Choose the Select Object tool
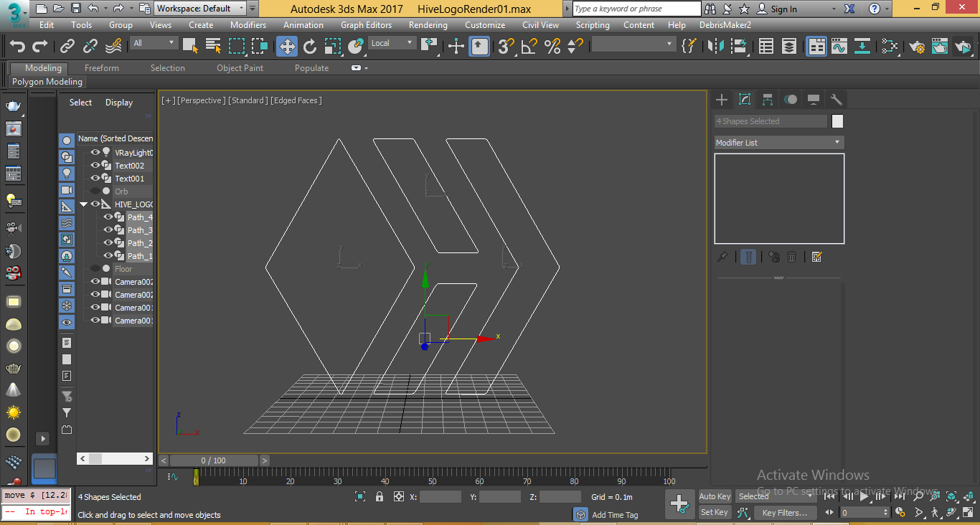Viewport: 980px width, 525px height. click(190, 47)
